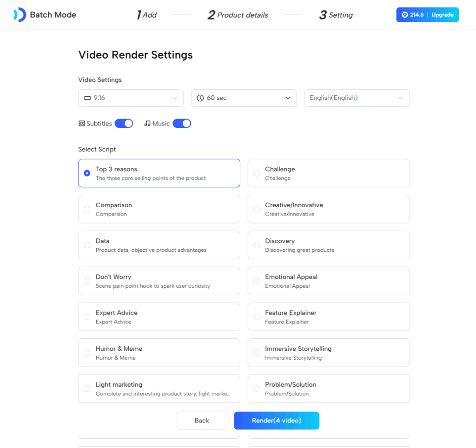Open the English(English) language dropdown
Image resolution: width=476 pixels, height=448 pixels.
click(x=357, y=98)
